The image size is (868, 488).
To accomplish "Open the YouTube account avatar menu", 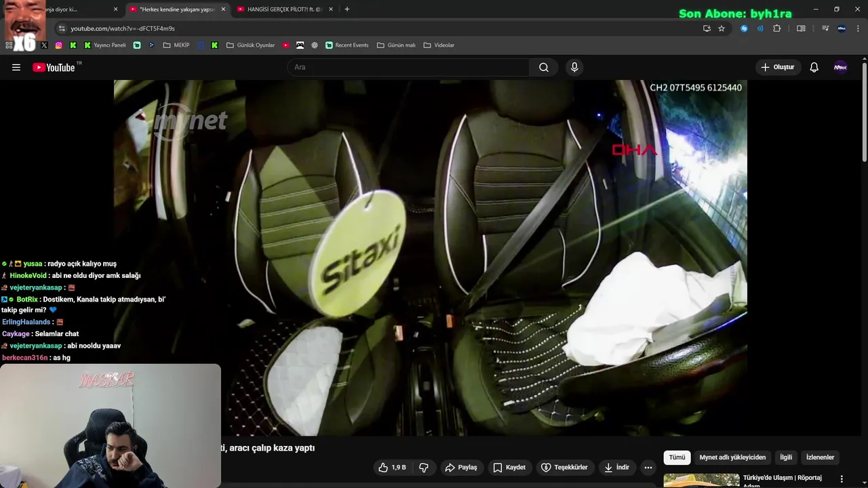I will click(840, 67).
